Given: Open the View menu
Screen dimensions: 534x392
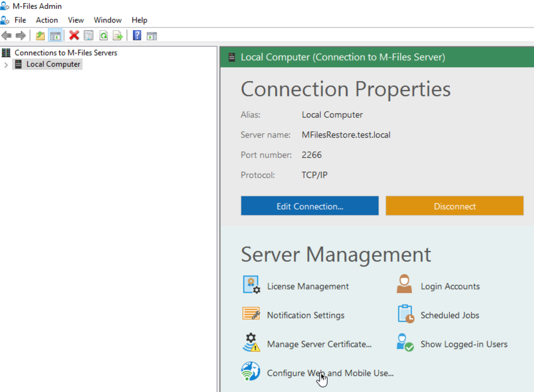Looking at the screenshot, I should click(x=76, y=20).
